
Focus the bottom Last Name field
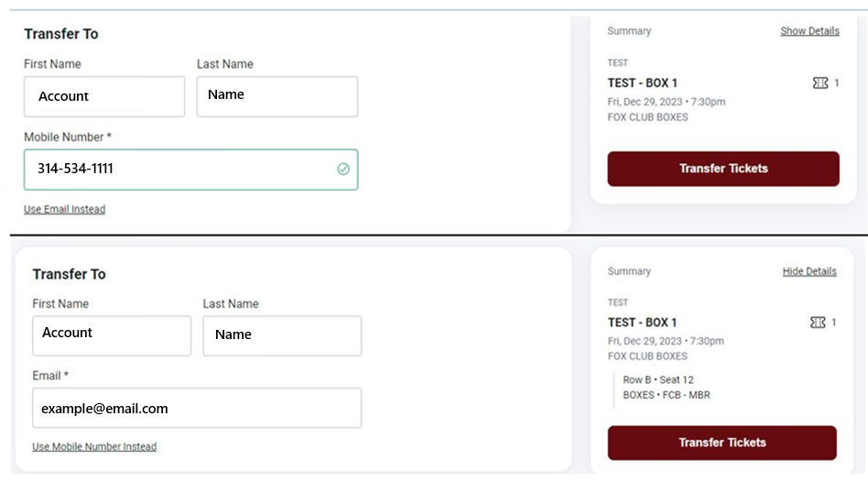[x=282, y=335]
